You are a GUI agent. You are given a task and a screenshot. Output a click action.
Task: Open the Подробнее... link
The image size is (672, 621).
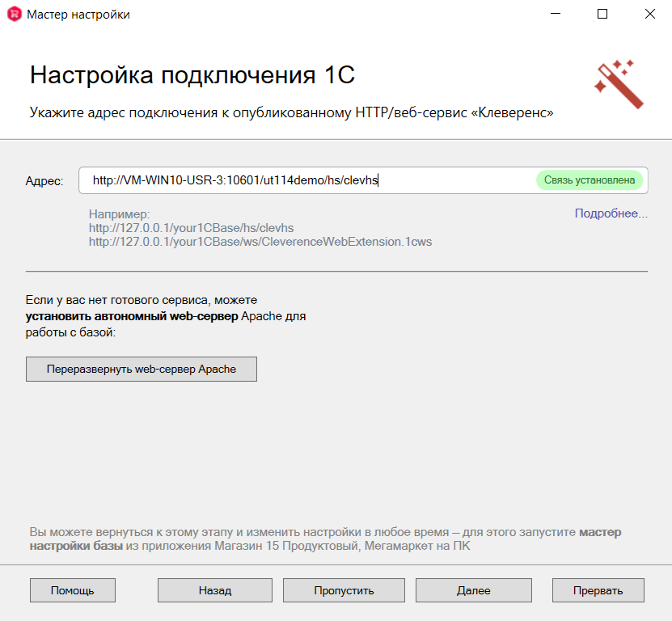pyautogui.click(x=611, y=213)
